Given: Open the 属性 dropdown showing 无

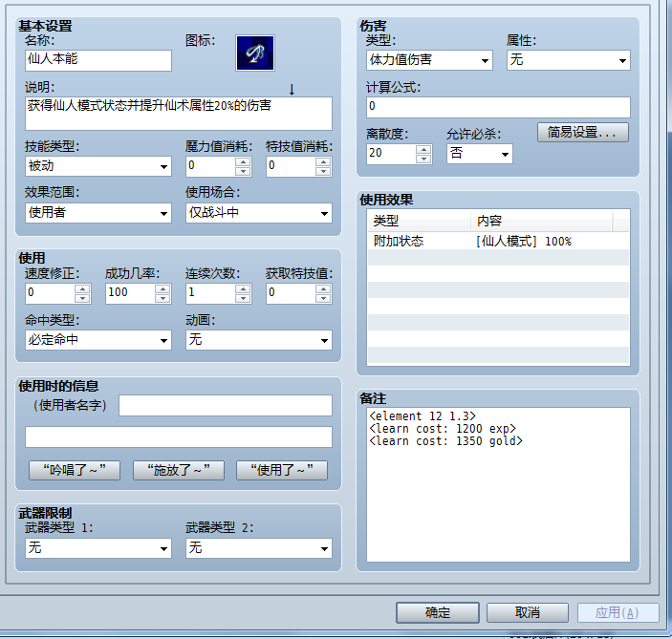Looking at the screenshot, I should (569, 60).
